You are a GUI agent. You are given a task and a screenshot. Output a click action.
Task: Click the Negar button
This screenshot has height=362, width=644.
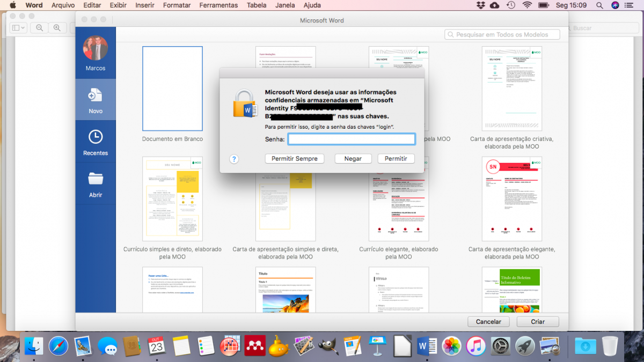[353, 159]
